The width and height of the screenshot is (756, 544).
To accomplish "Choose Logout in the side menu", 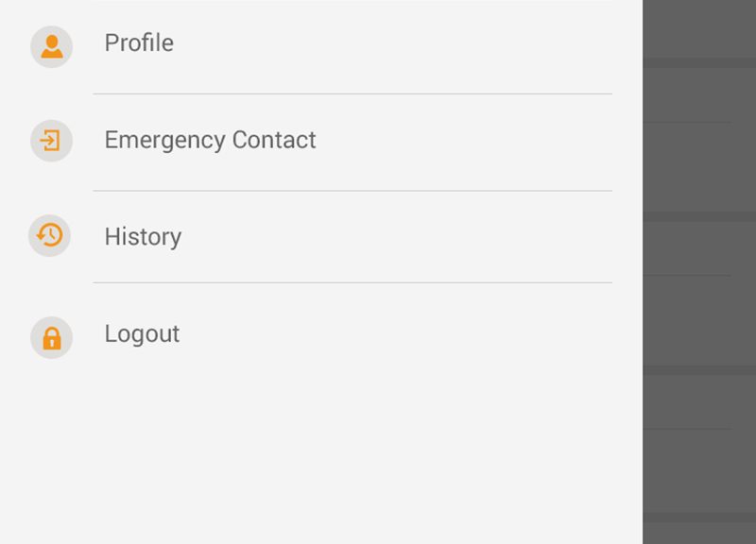I will pos(321,334).
